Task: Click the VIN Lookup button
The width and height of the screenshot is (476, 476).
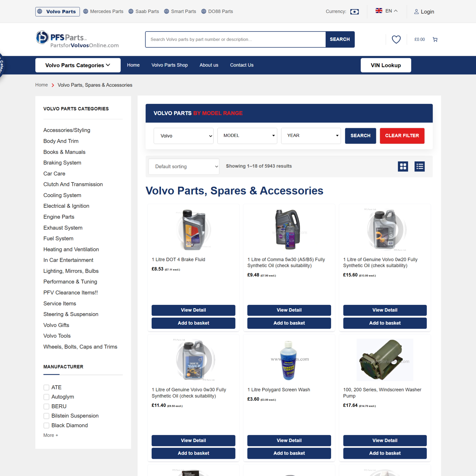Action: [386, 65]
